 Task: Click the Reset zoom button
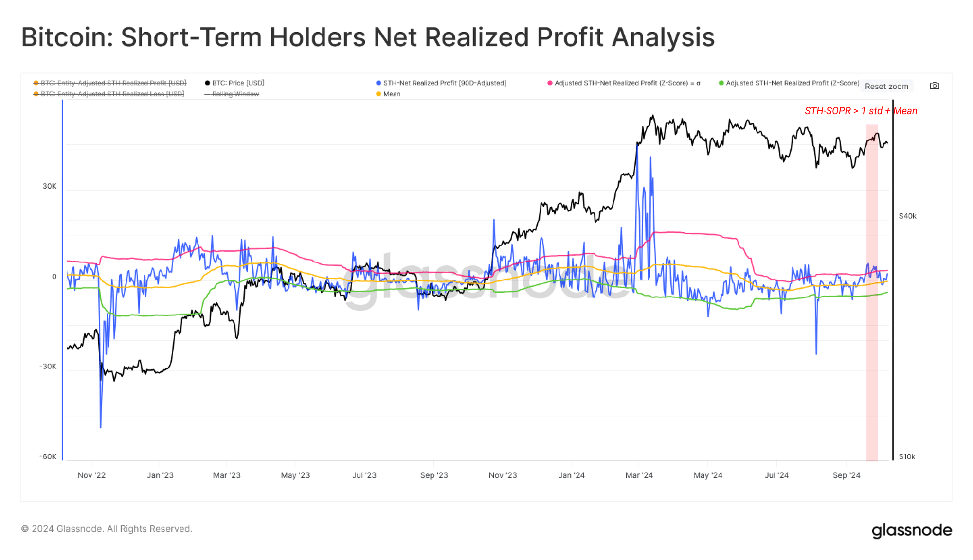(x=886, y=86)
